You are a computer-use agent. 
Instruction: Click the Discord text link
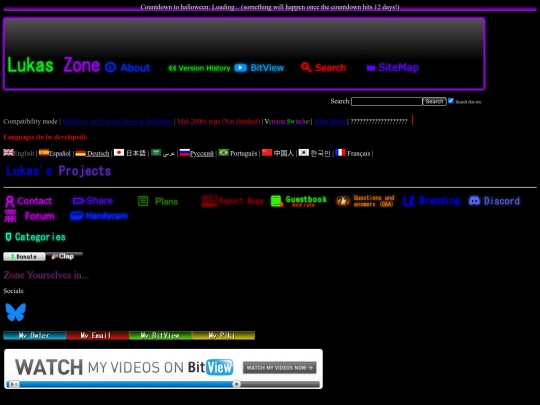[x=501, y=201]
